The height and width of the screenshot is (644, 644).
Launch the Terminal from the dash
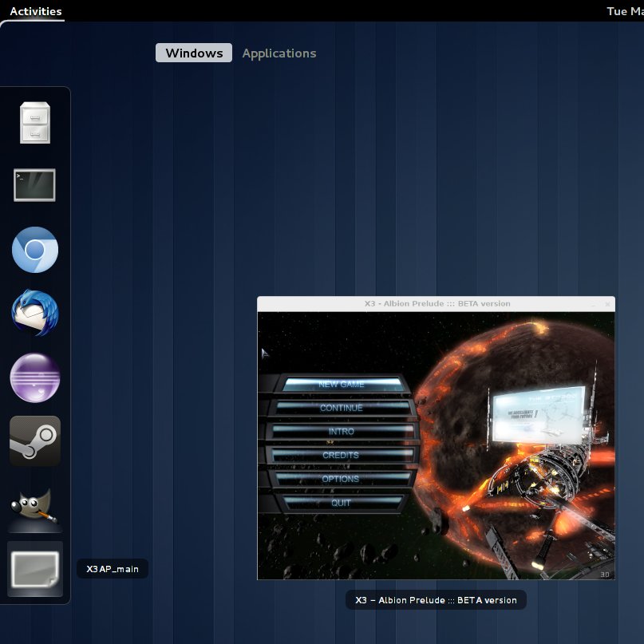tap(34, 185)
